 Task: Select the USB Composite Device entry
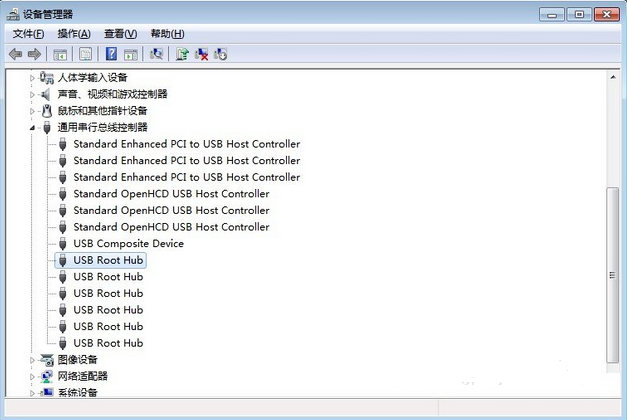pyautogui.click(x=128, y=244)
